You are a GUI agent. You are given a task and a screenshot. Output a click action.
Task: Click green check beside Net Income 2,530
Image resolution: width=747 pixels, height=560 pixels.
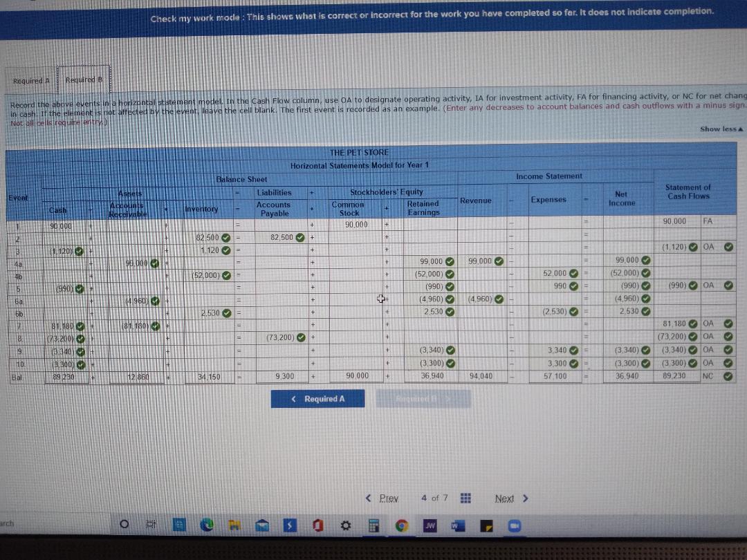[x=645, y=311]
